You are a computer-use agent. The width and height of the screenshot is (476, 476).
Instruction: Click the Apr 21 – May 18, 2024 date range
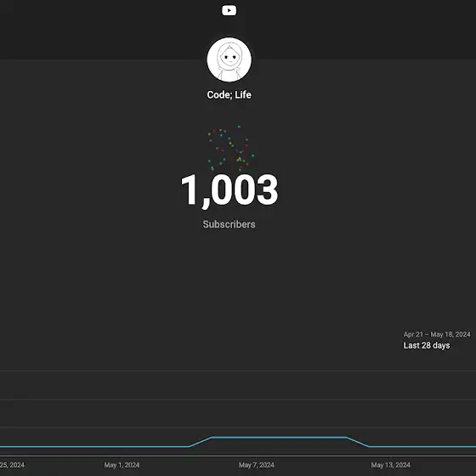(437, 334)
